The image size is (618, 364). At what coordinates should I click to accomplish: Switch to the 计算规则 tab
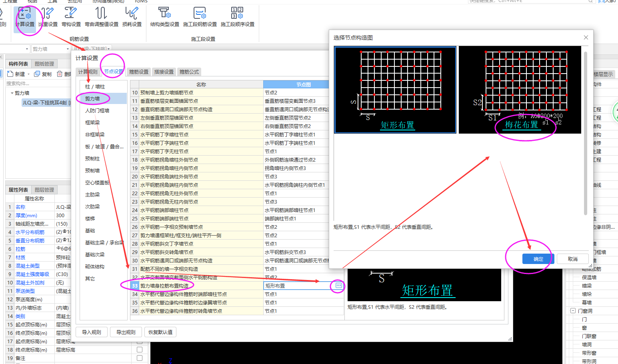tap(88, 72)
